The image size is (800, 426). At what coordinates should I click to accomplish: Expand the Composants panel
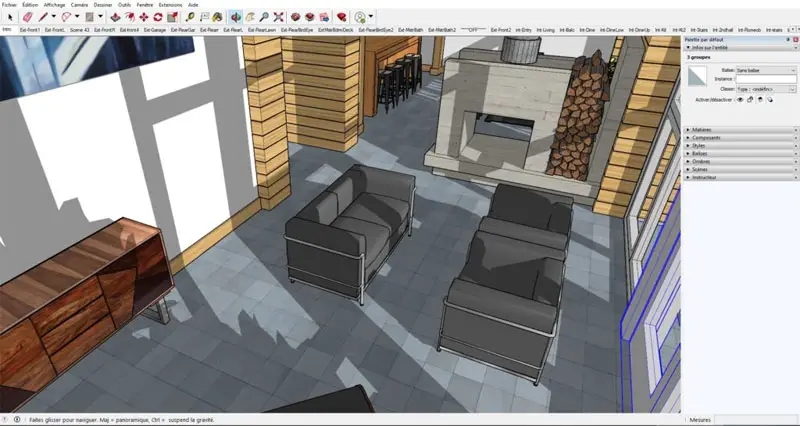[x=740, y=138]
